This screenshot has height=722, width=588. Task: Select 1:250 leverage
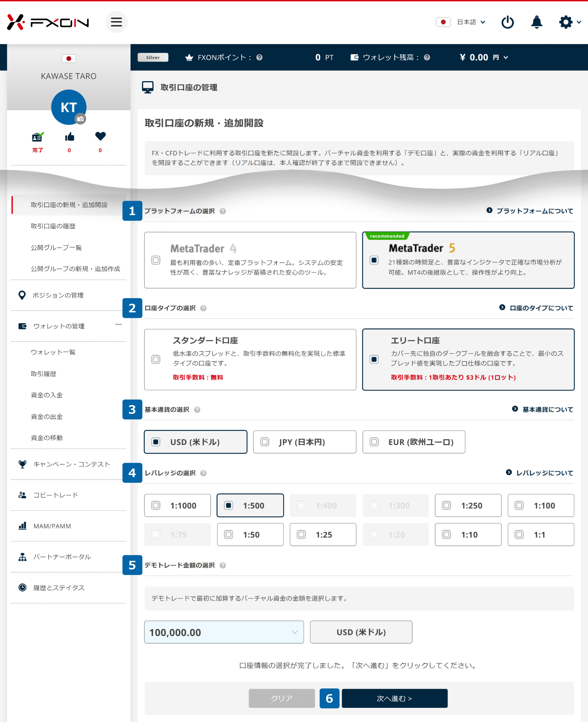(x=468, y=505)
